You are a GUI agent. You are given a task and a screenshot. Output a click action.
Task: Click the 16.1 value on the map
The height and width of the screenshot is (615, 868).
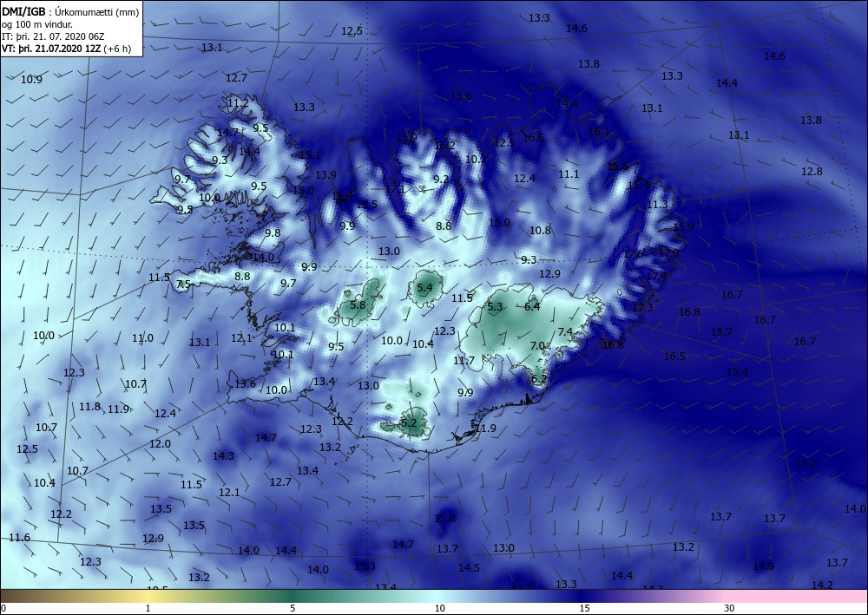pos(599,132)
